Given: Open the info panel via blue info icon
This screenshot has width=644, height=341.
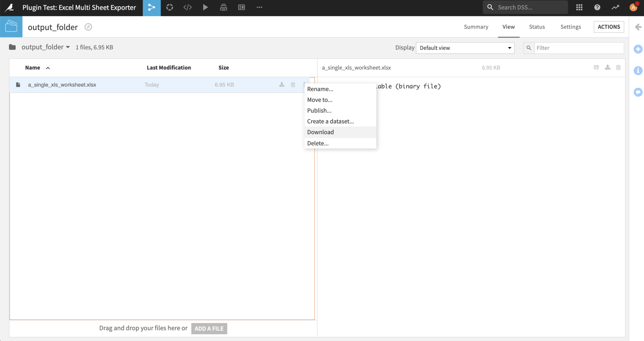Looking at the screenshot, I should point(638,71).
